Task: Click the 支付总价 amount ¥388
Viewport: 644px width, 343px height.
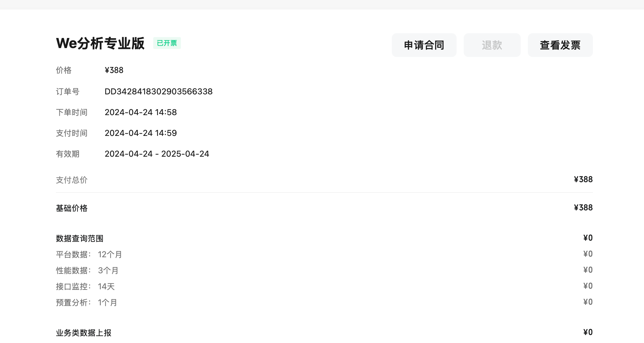Action: [x=583, y=180]
